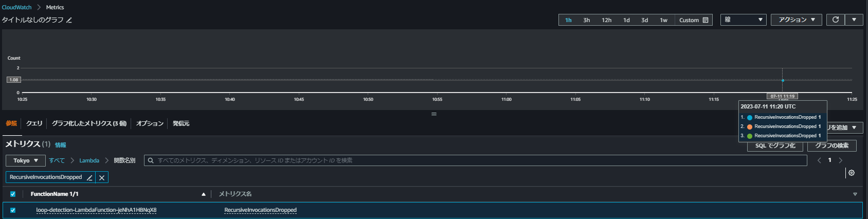Screen dimensions: 868x219
Task: Select the 1h time range
Action: (x=568, y=20)
